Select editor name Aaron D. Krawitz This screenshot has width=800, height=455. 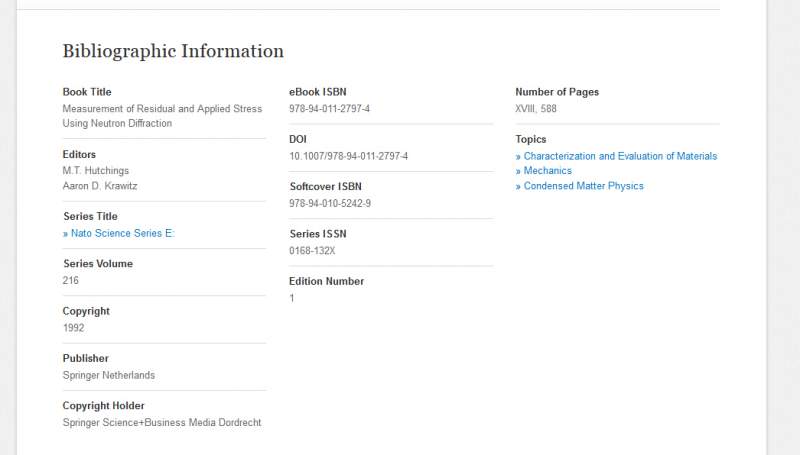[x=100, y=186]
